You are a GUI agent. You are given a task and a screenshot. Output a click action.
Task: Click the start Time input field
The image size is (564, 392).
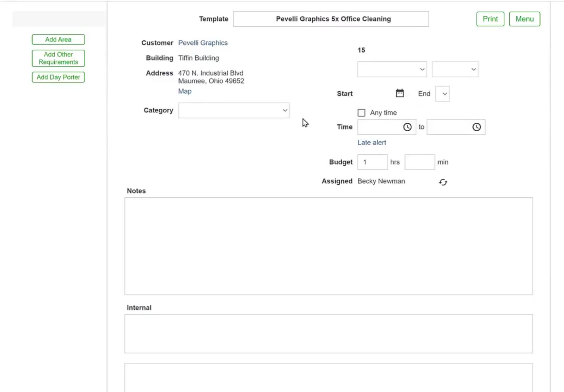click(x=387, y=127)
